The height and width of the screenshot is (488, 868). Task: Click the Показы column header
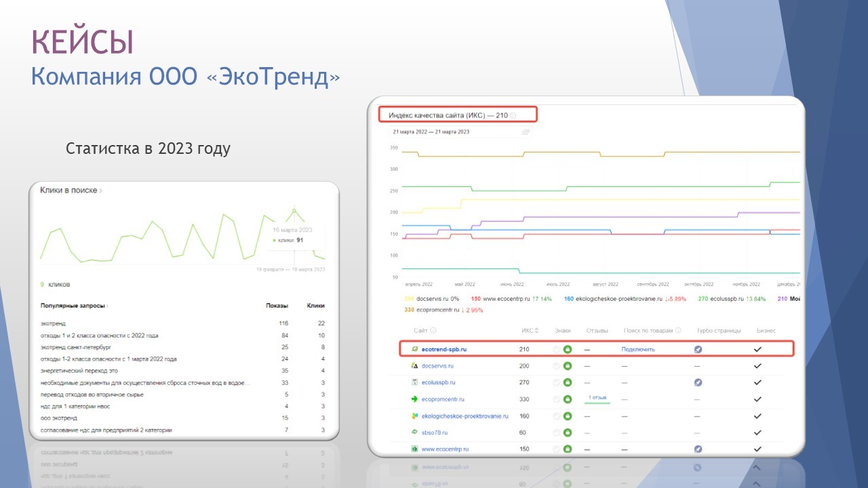click(277, 306)
